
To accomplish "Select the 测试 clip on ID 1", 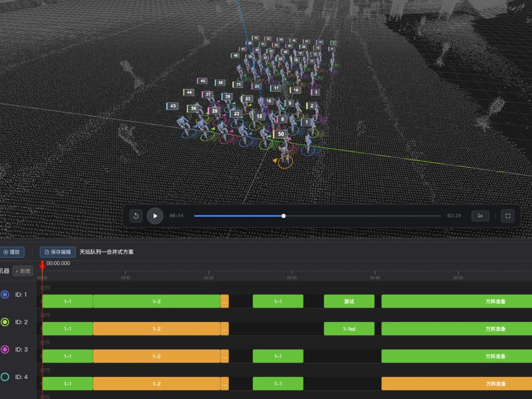I will tap(349, 301).
